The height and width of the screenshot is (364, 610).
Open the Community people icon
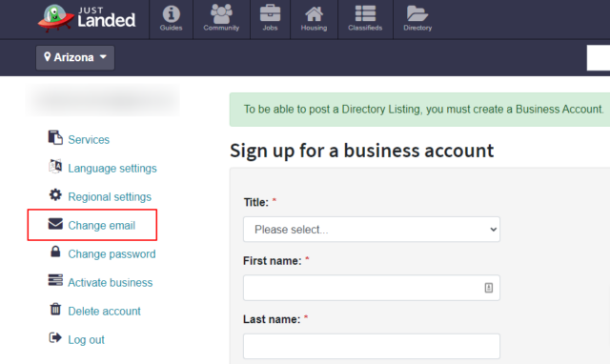click(x=221, y=14)
